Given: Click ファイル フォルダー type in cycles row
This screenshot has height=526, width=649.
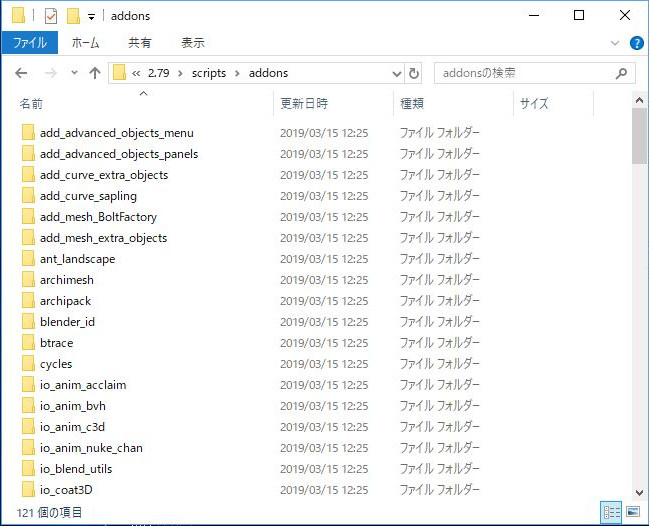Looking at the screenshot, I should 439,364.
